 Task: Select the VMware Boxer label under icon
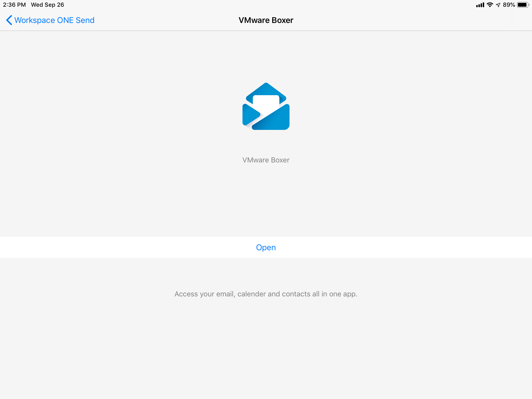click(266, 160)
